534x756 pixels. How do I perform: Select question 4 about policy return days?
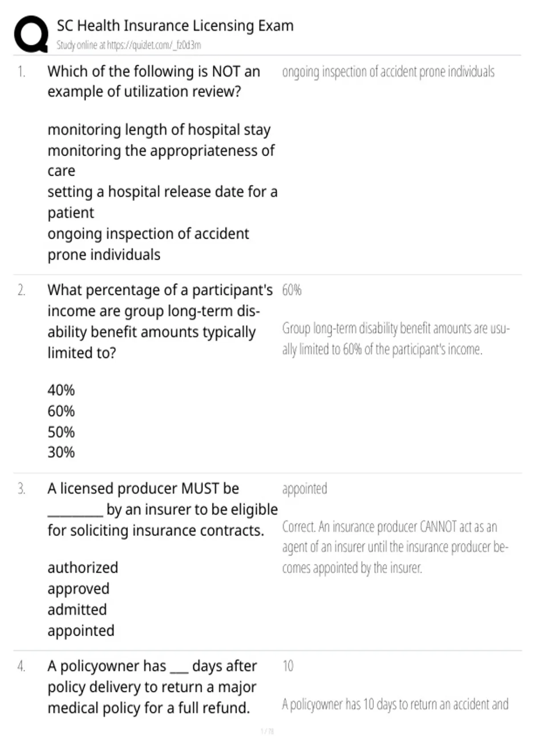(152, 687)
